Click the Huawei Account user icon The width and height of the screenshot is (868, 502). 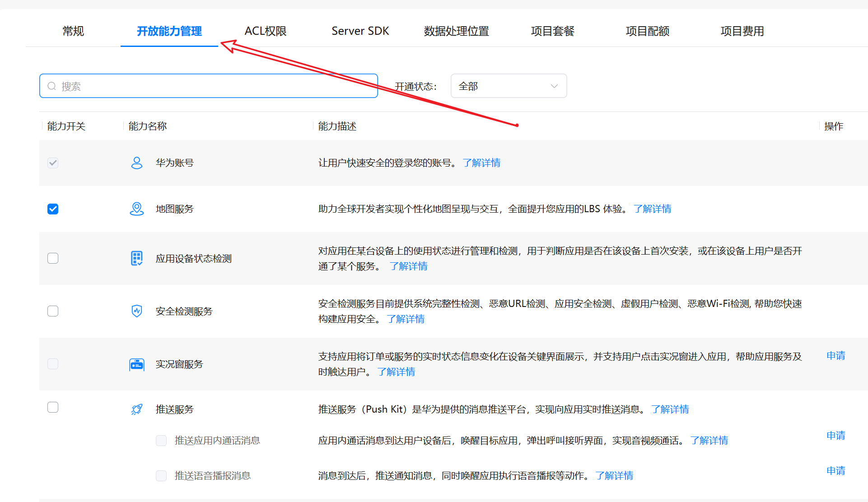[136, 163]
